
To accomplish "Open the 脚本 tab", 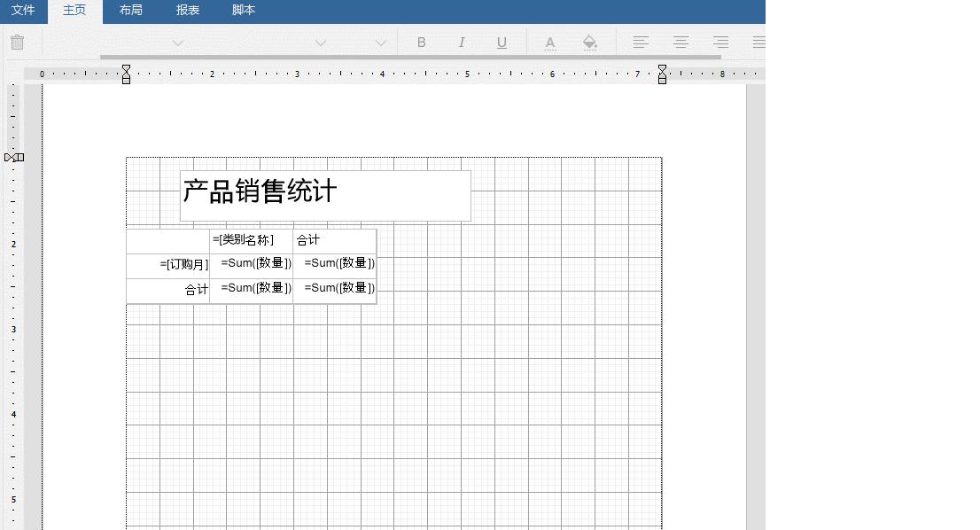I will click(243, 12).
